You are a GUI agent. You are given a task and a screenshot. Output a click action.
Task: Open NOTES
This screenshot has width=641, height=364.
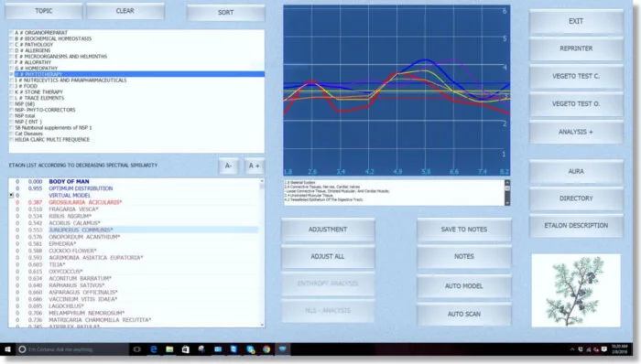[x=464, y=256]
